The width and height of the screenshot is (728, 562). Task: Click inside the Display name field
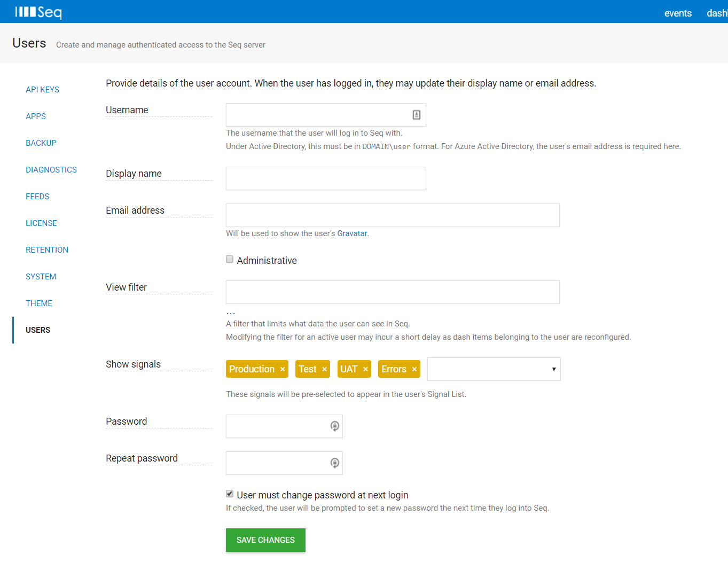[x=326, y=178]
